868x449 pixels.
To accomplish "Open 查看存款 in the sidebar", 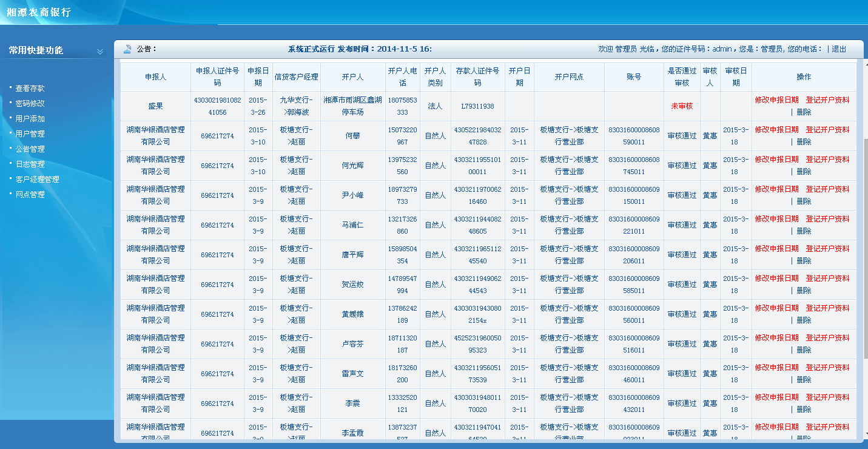I will click(x=30, y=89).
